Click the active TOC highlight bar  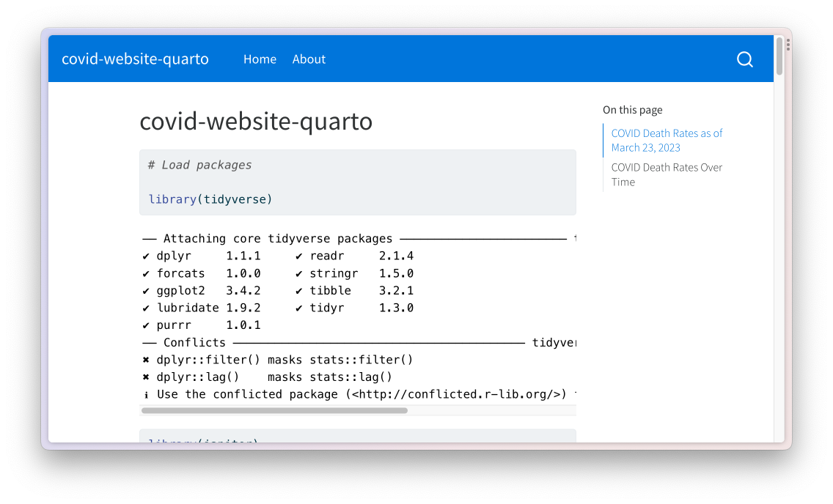point(604,140)
